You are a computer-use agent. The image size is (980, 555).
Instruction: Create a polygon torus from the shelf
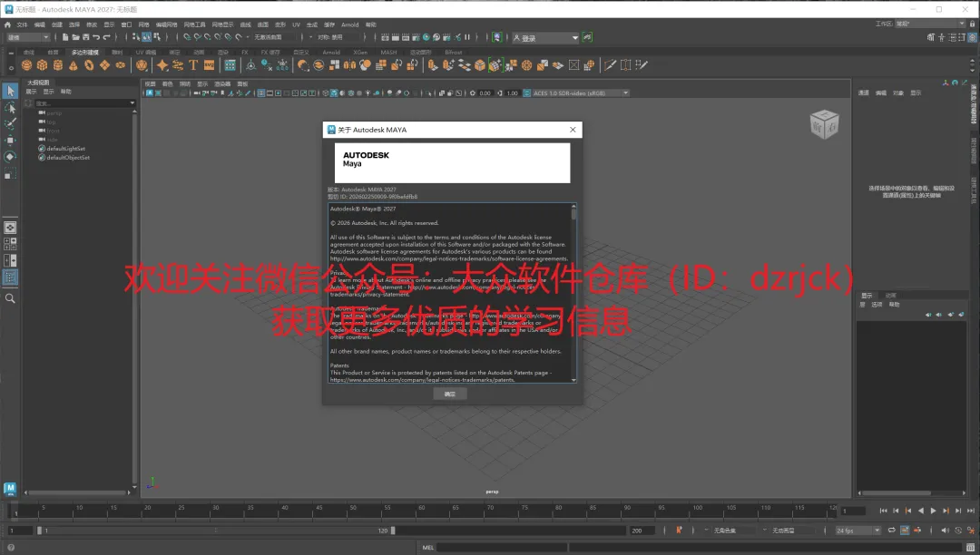(89, 65)
